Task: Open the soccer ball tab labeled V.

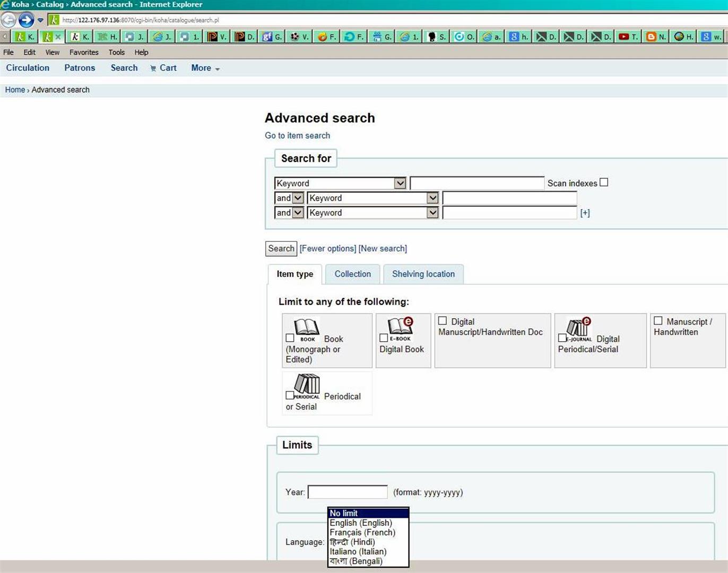Action: pos(300,37)
